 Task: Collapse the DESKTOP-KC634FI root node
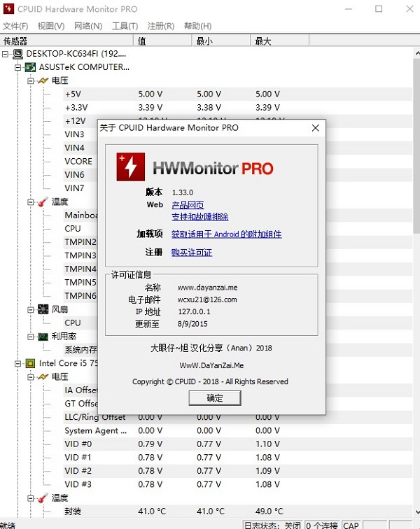pos(5,54)
